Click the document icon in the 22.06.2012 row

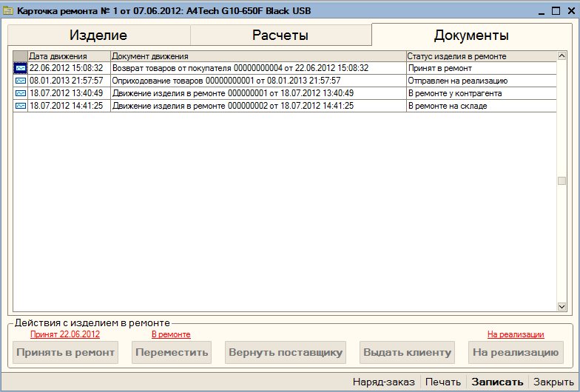pyautogui.click(x=20, y=68)
